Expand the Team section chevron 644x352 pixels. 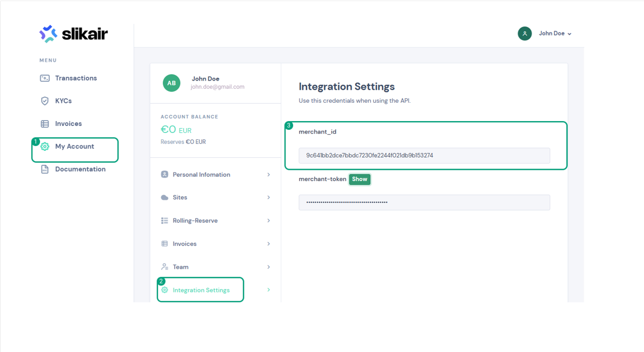click(x=268, y=267)
